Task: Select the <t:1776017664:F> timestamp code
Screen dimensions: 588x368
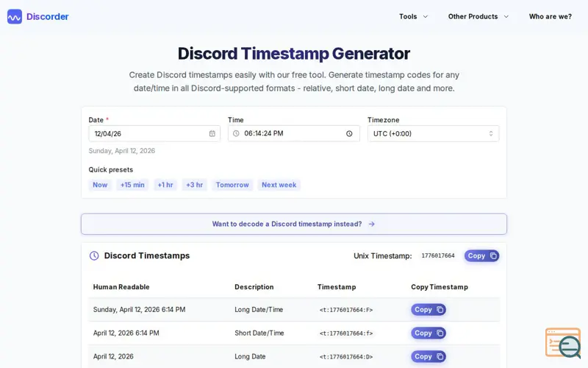Action: pyautogui.click(x=346, y=310)
